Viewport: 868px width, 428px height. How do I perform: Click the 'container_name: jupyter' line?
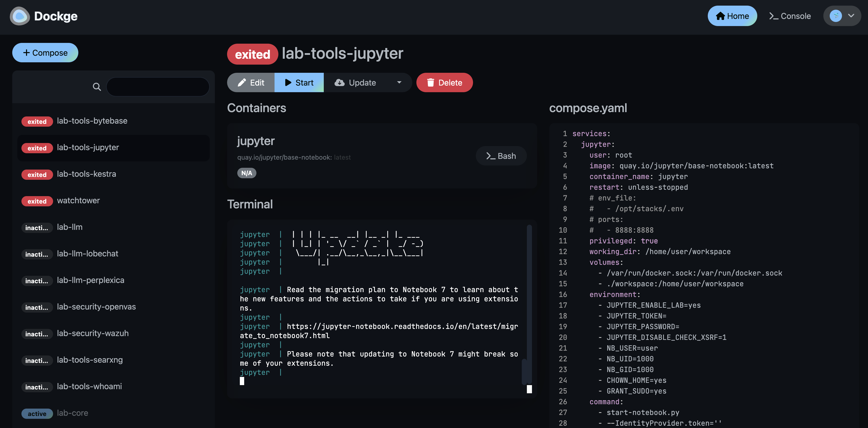[639, 176]
